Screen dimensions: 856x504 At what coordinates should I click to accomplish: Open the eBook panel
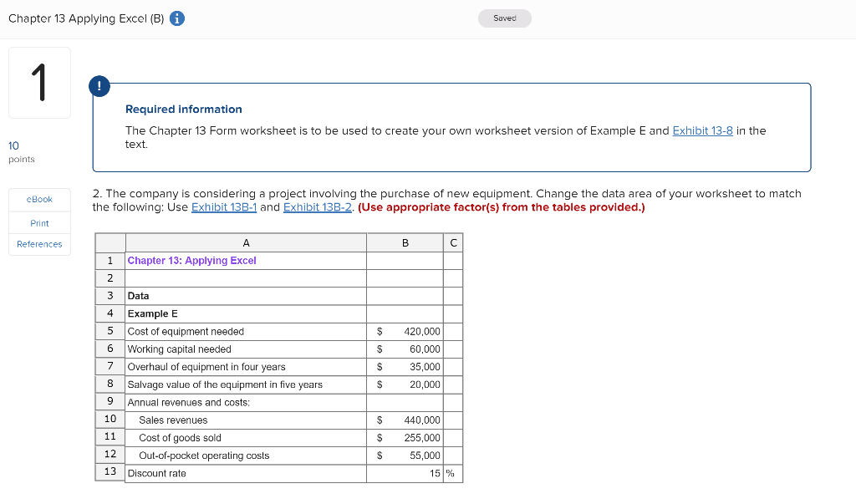[x=38, y=199]
